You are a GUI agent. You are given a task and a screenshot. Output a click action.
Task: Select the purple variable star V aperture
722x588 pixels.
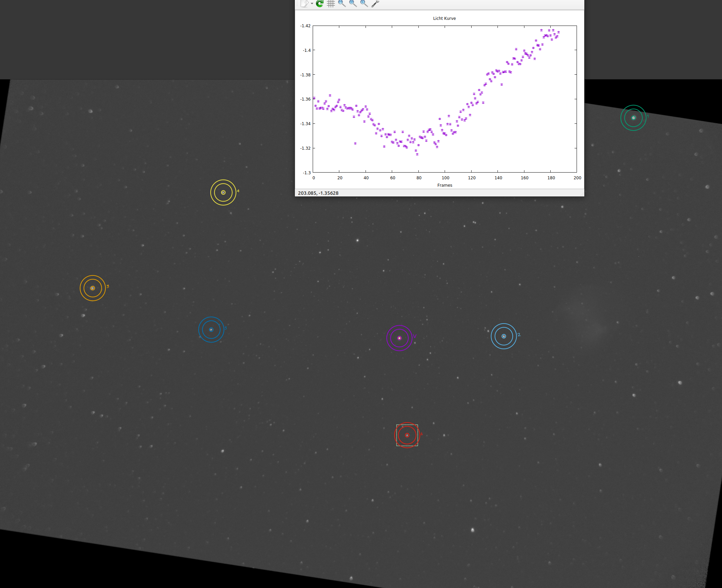tap(399, 338)
